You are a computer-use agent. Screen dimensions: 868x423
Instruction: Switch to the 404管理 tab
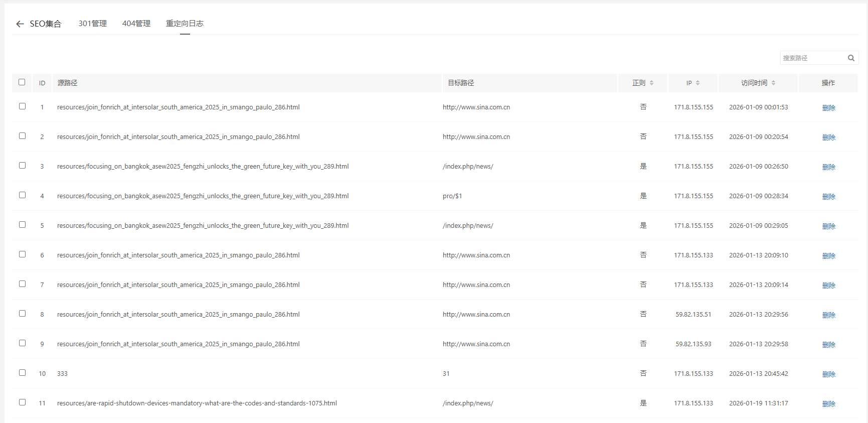point(136,24)
